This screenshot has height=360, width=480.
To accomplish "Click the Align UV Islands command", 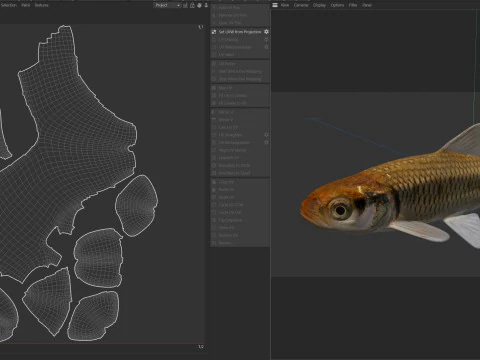I will tap(232, 150).
